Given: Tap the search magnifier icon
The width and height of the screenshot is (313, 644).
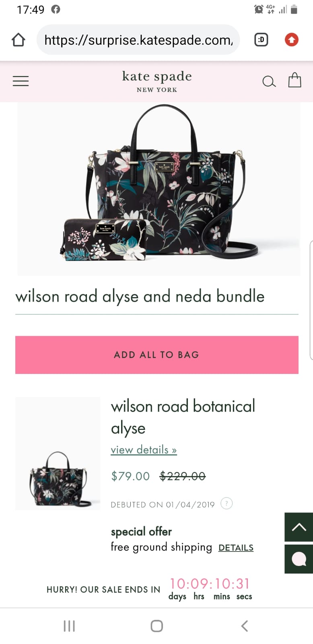Looking at the screenshot, I should tap(269, 81).
